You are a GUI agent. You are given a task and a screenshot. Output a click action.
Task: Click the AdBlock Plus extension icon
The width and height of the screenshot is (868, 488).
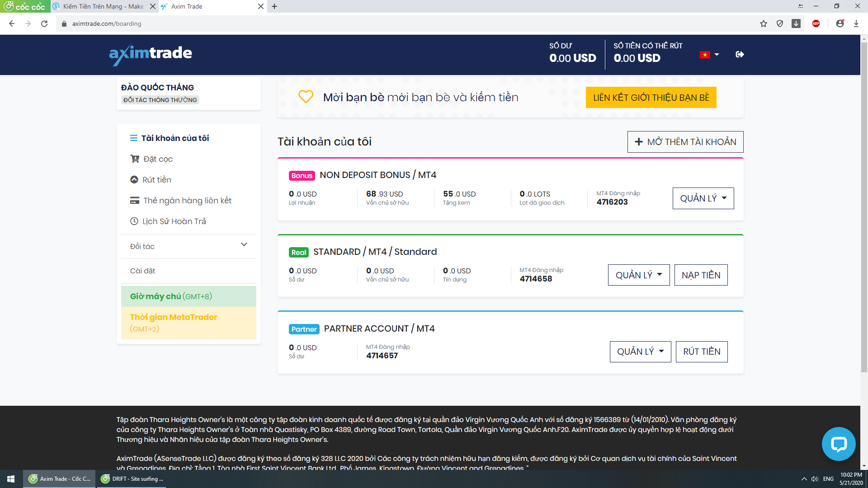pyautogui.click(x=816, y=23)
